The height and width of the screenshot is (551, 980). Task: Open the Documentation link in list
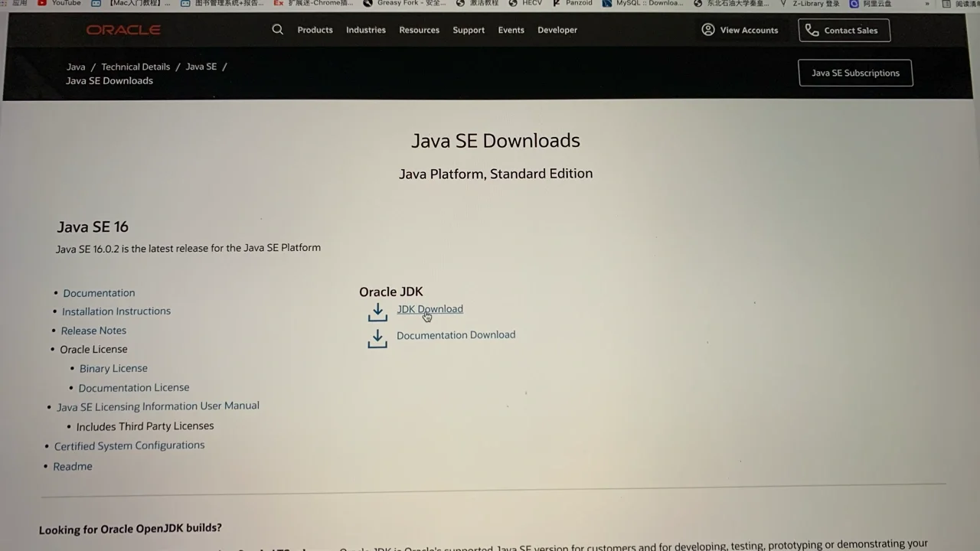coord(99,292)
